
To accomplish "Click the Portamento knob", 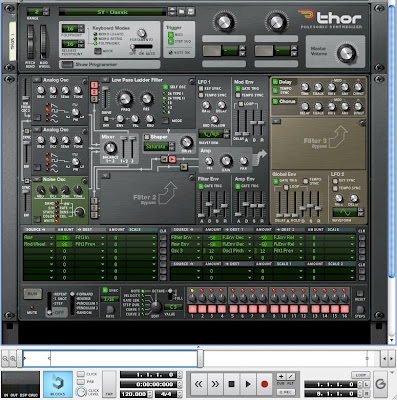I will [x=142, y=33].
